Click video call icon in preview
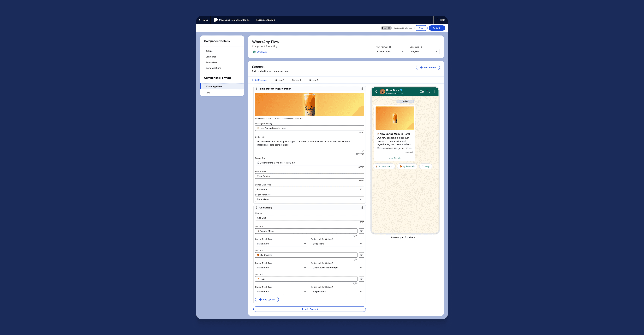This screenshot has height=335, width=644. [x=422, y=92]
